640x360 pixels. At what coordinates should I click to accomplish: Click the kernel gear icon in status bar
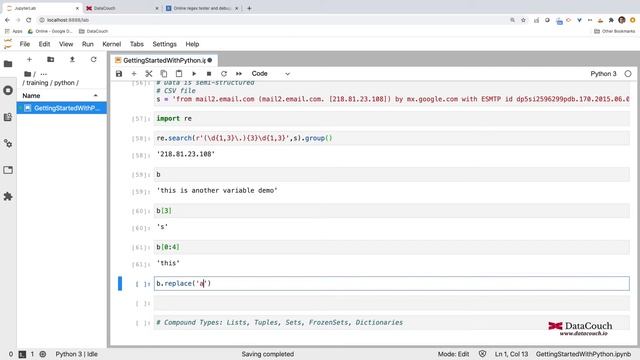(x=43, y=354)
